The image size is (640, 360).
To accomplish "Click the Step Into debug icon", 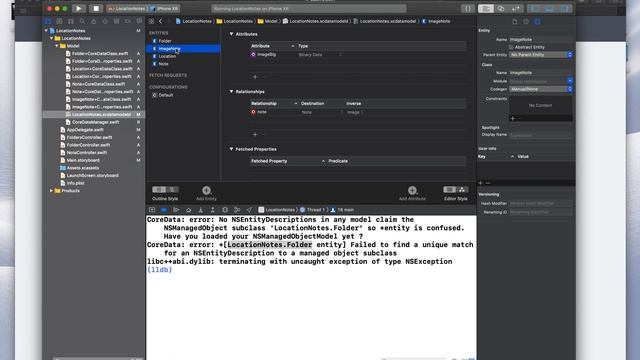I will tap(200, 210).
